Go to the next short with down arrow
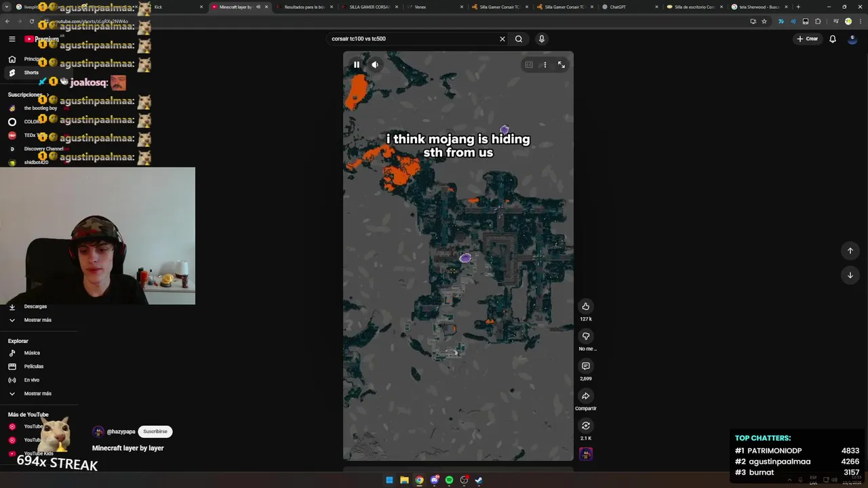This screenshot has height=488, width=868. pos(850,275)
